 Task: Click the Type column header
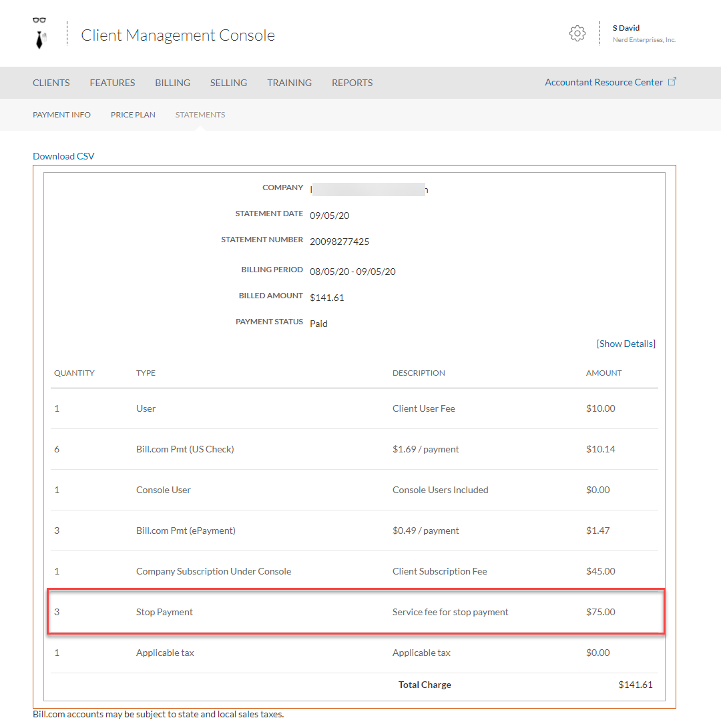coord(146,373)
